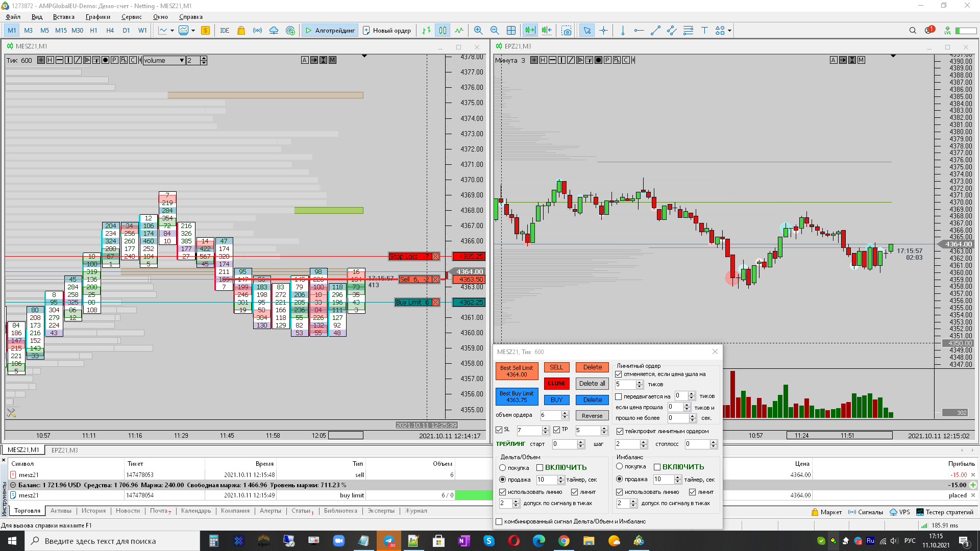Toggle the SL checkbox

499,430
